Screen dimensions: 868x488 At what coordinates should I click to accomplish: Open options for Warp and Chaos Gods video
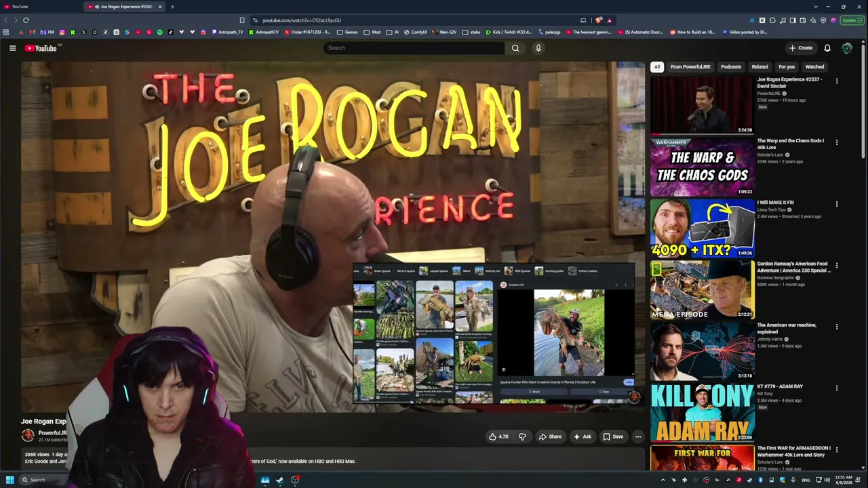837,143
